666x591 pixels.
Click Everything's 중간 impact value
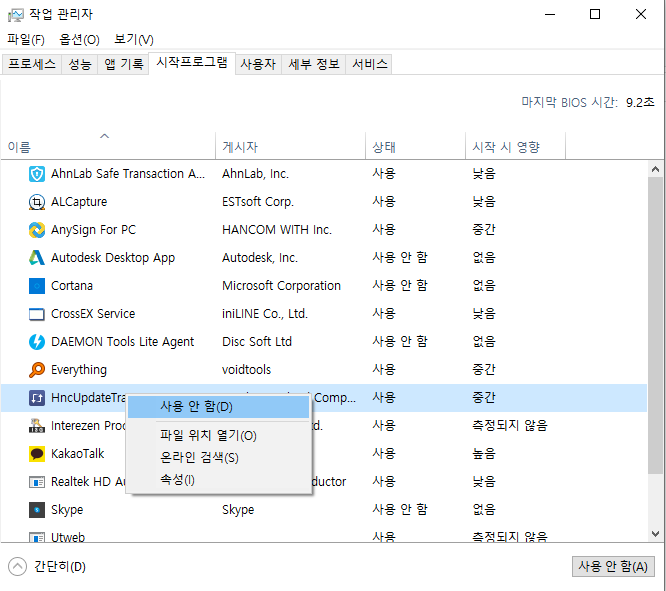484,370
